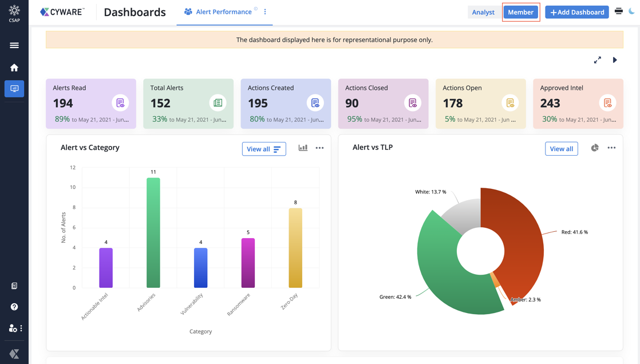This screenshot has width=640, height=364.
Task: Click the pie chart icon in Alert vs TLP
Action: [x=595, y=148]
